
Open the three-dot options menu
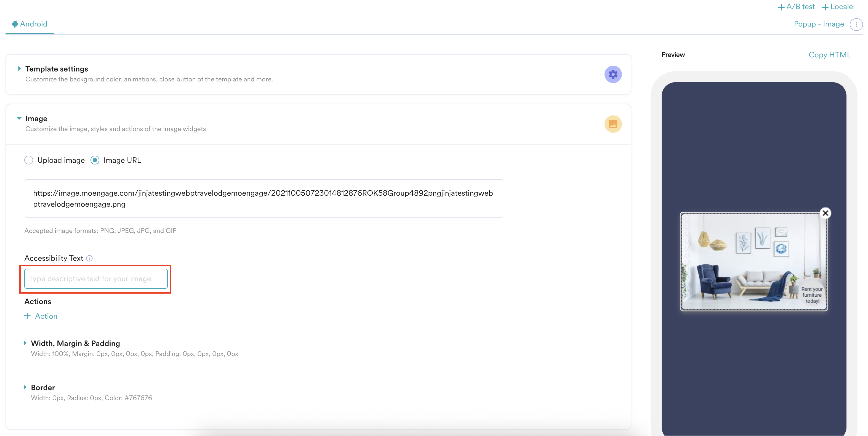(x=856, y=24)
